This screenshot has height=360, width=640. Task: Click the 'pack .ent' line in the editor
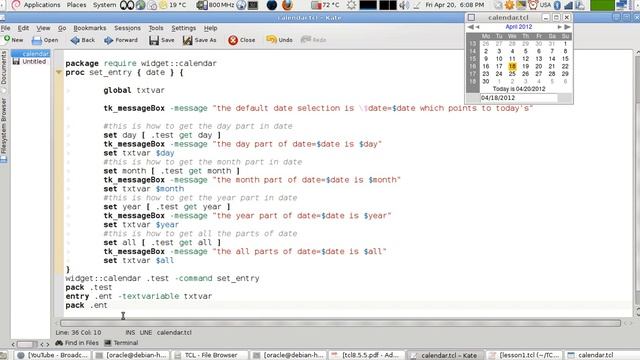(87, 305)
